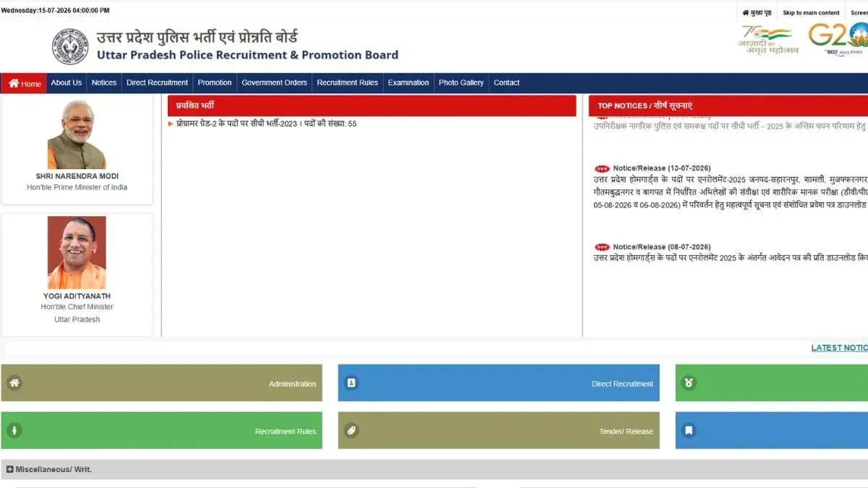Click the new badge beside 08-07-2026 notice
The image size is (868, 488).
click(x=602, y=247)
